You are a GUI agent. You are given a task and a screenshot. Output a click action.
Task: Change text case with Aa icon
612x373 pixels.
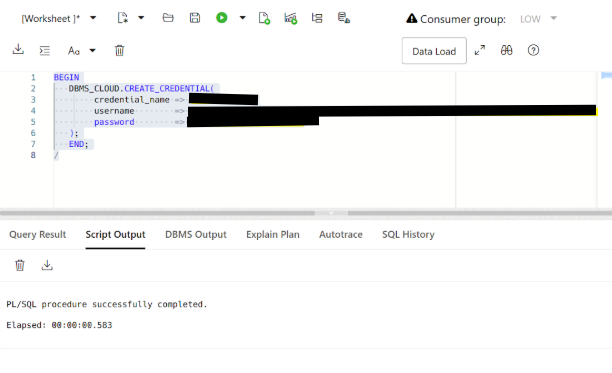click(74, 51)
